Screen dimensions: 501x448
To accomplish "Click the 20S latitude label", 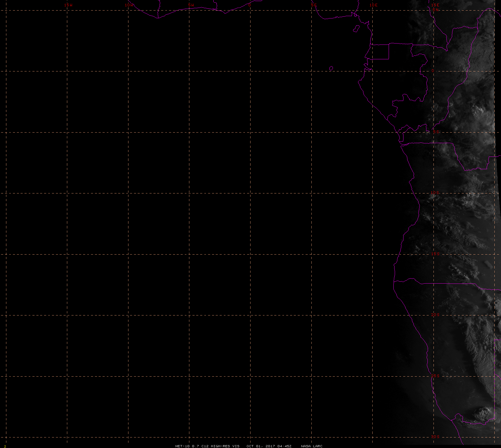I will pyautogui.click(x=435, y=315).
